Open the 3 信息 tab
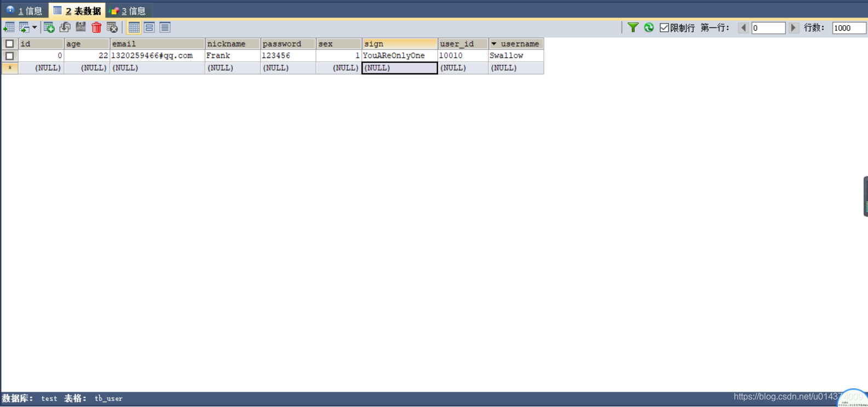868x407 pixels. [x=128, y=10]
